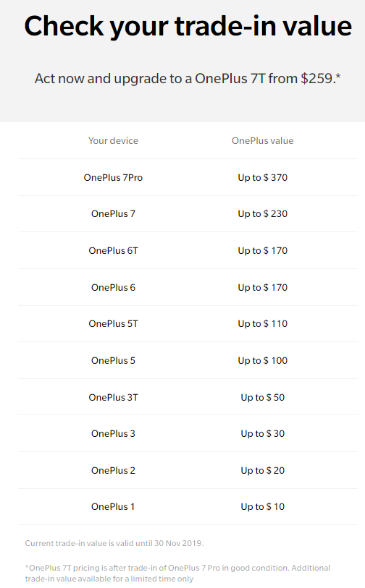Select the OnePlus 2 device name
Viewport: 365px width, 588px height.
coord(113,470)
